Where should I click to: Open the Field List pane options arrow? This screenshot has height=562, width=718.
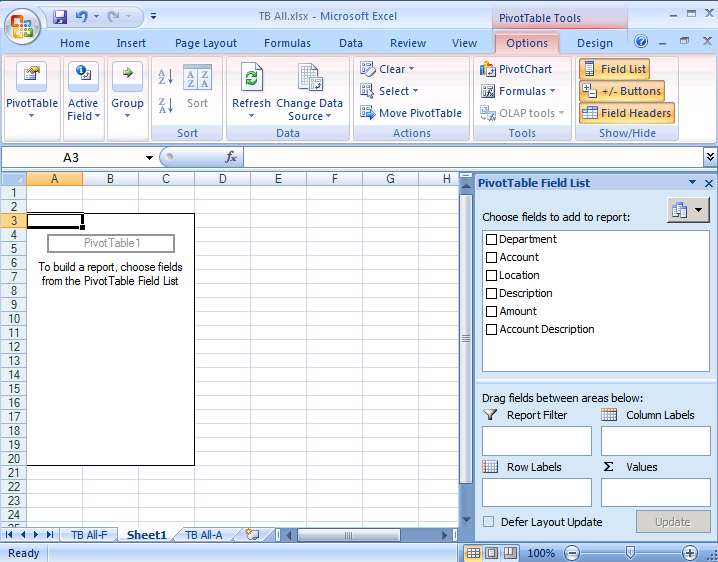692,183
